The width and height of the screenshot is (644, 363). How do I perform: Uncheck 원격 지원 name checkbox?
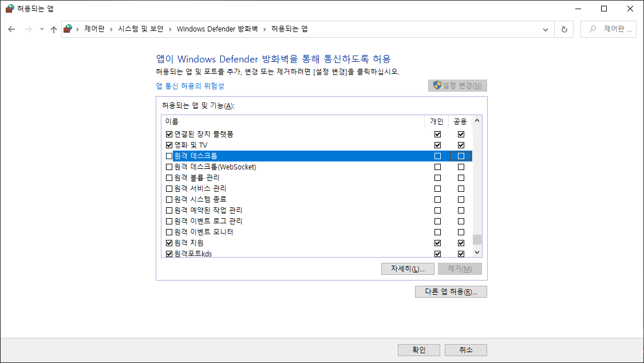[169, 243]
